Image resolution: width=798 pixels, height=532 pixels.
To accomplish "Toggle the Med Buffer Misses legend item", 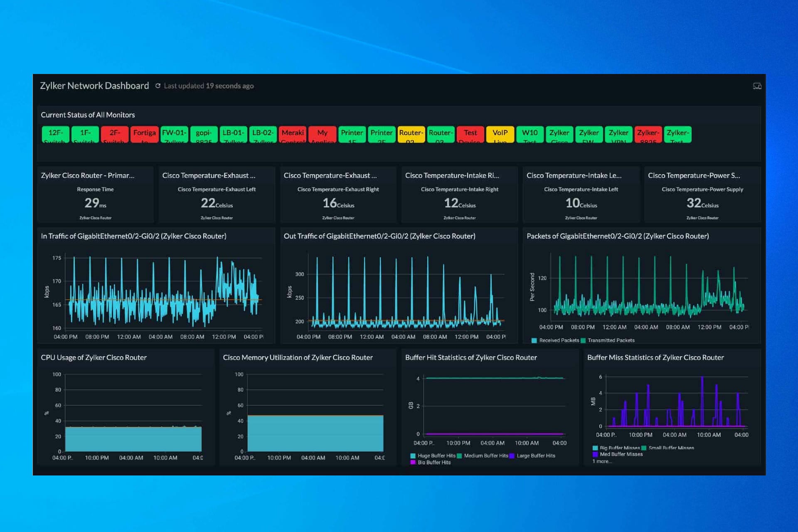I will (x=621, y=454).
